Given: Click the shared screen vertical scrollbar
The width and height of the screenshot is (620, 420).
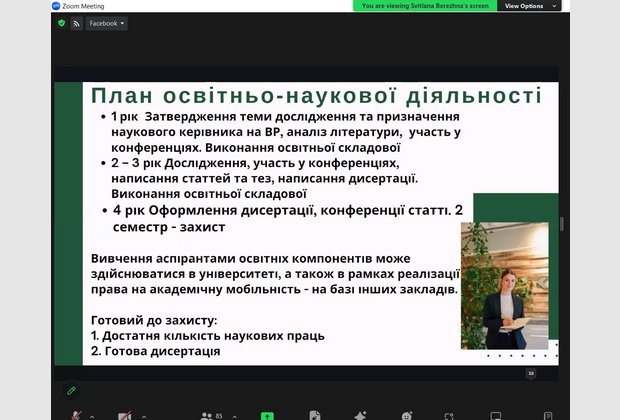Looking at the screenshot, I should (561, 225).
